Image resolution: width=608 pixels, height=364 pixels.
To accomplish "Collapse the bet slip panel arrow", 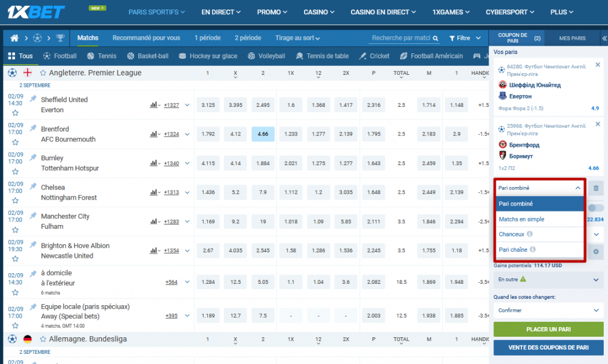I will point(604,39).
